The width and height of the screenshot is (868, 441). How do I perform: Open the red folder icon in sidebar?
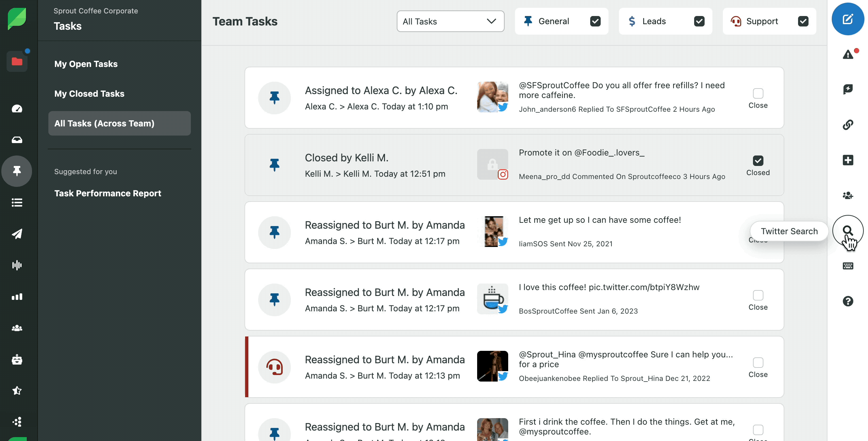tap(17, 61)
